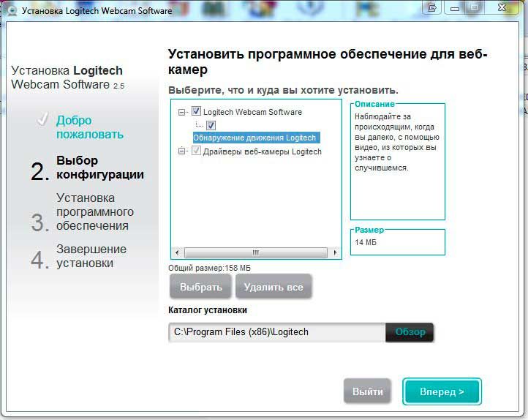Click the Выбрать button
The width and height of the screenshot is (528, 420).
(x=200, y=287)
